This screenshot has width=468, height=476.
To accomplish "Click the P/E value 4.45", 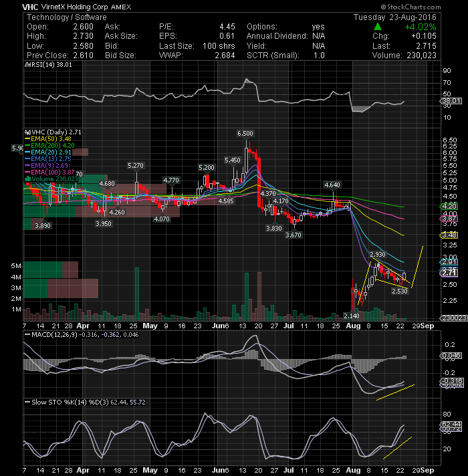I will click(227, 27).
